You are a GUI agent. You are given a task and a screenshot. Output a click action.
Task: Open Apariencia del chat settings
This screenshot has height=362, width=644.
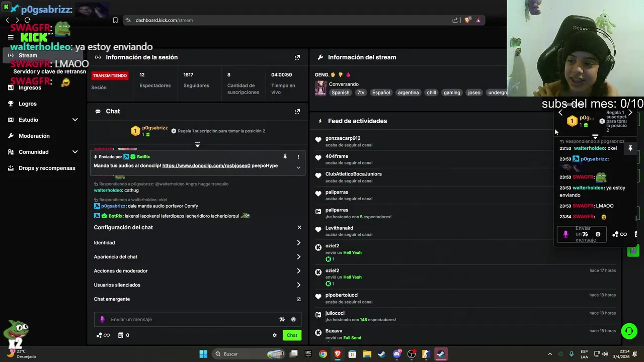click(197, 256)
